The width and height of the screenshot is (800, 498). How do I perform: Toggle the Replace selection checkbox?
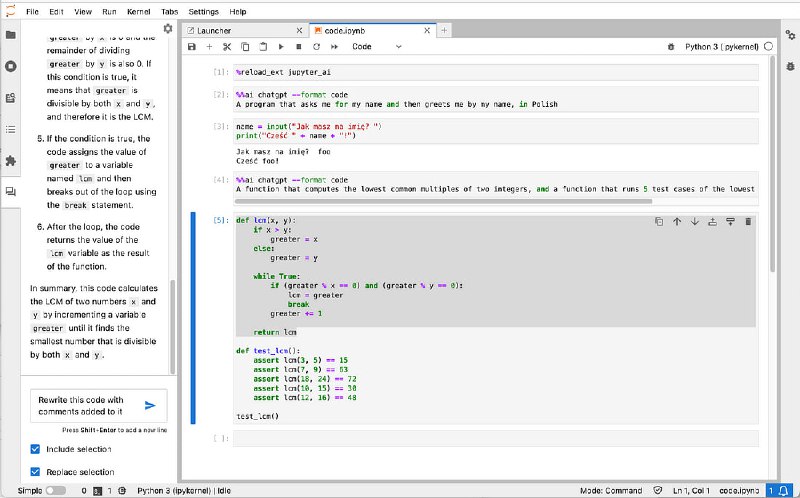pos(35,472)
